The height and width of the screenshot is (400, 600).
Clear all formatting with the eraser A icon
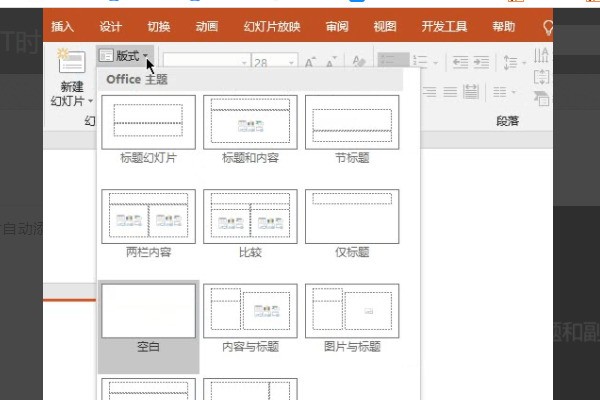pyautogui.click(x=359, y=62)
